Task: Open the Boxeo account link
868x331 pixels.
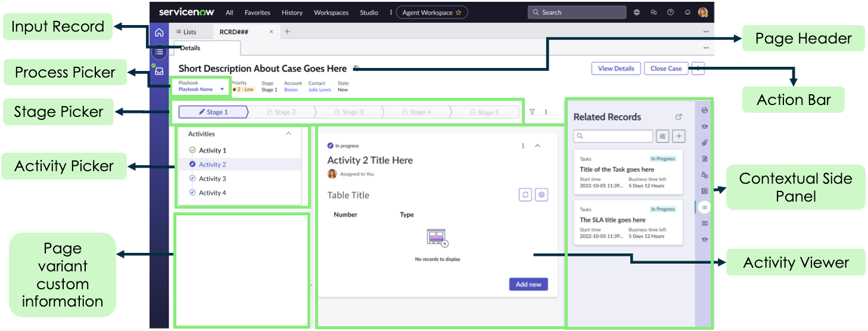Action: [291, 89]
